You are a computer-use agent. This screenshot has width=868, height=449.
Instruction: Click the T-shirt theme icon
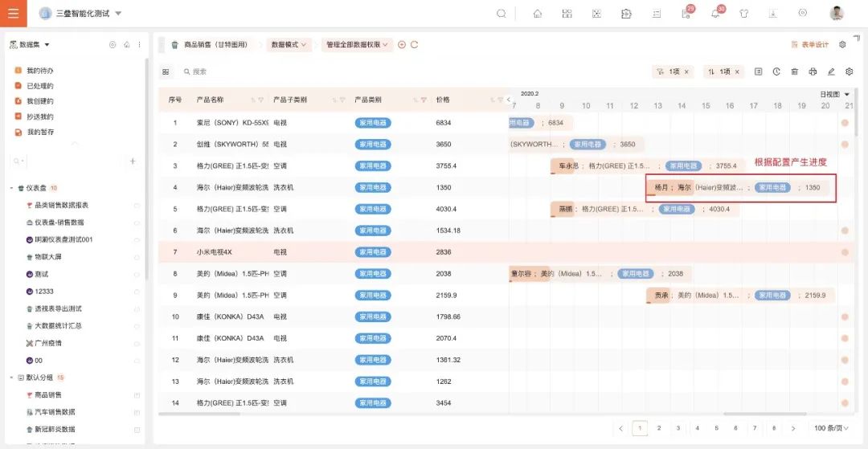[744, 14]
